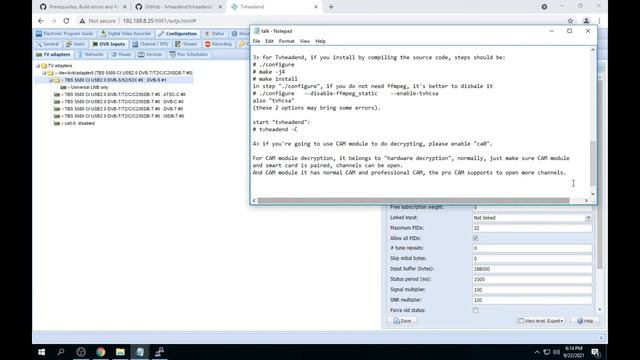Screen dimensions: 640x360
Task: Click the SNR multiplier field
Action: 532,300
